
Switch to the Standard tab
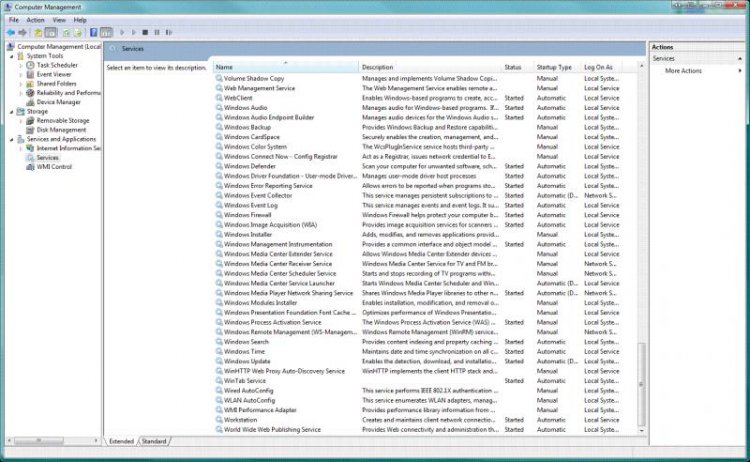[x=154, y=441]
